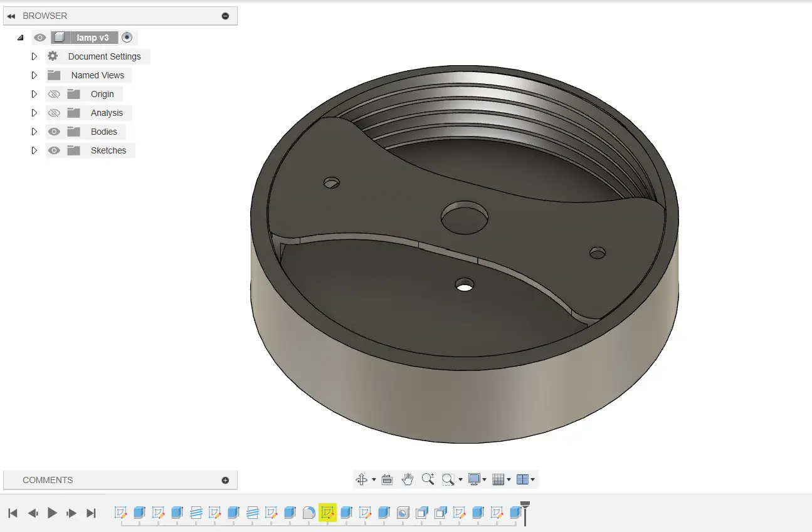Step forward one feature in timeline
The image size is (812, 532).
[x=71, y=513]
